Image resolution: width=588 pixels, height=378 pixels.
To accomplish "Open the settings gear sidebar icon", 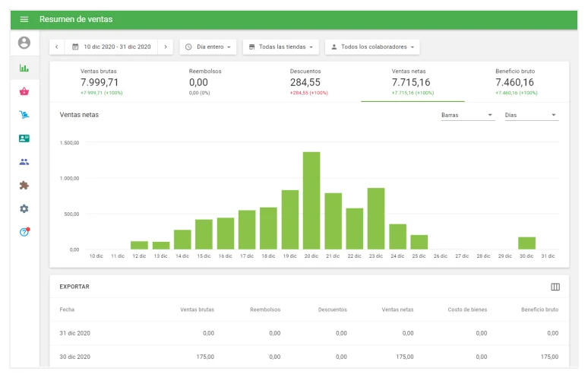I will point(24,208).
